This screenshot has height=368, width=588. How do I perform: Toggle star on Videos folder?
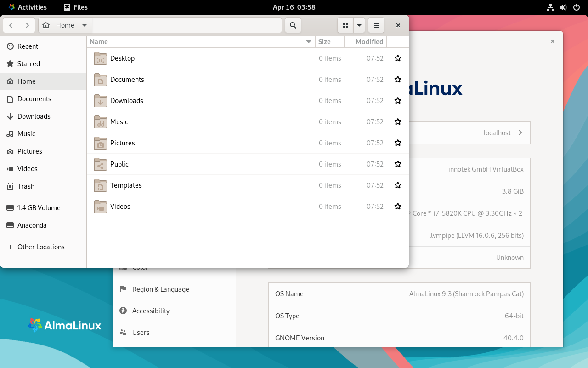point(398,207)
